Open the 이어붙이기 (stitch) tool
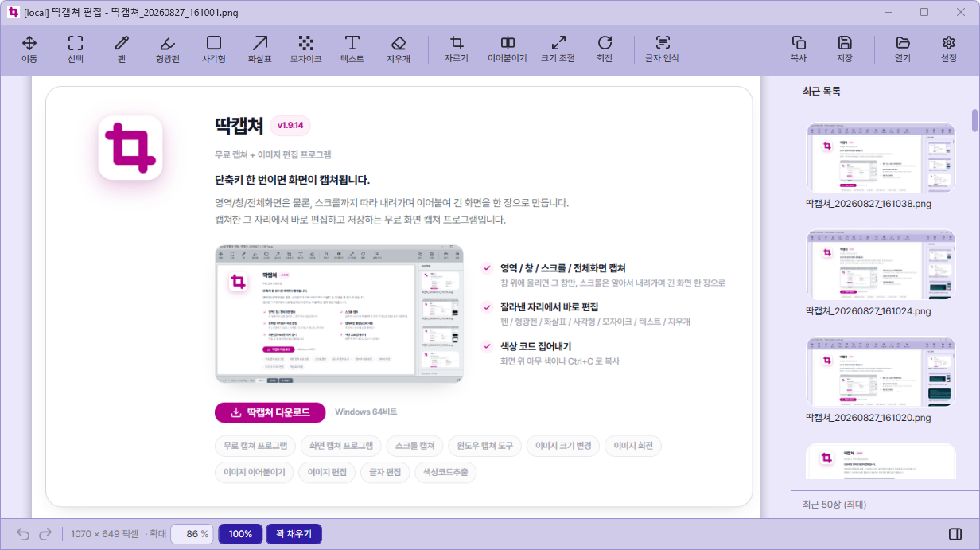Viewport: 980px width, 550px height. click(507, 49)
